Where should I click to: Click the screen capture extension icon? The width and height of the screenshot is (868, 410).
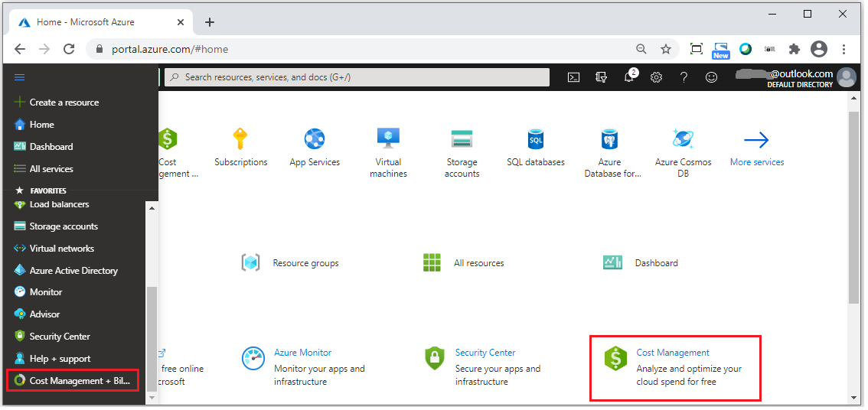pos(697,49)
